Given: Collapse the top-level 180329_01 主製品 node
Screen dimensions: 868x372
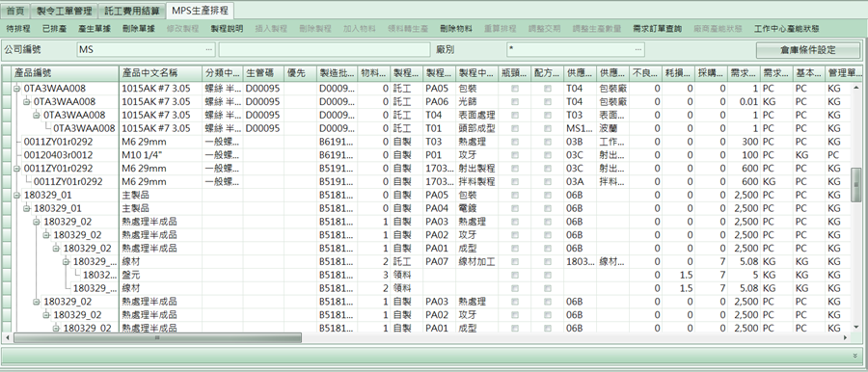Looking at the screenshot, I should pyautogui.click(x=16, y=195).
